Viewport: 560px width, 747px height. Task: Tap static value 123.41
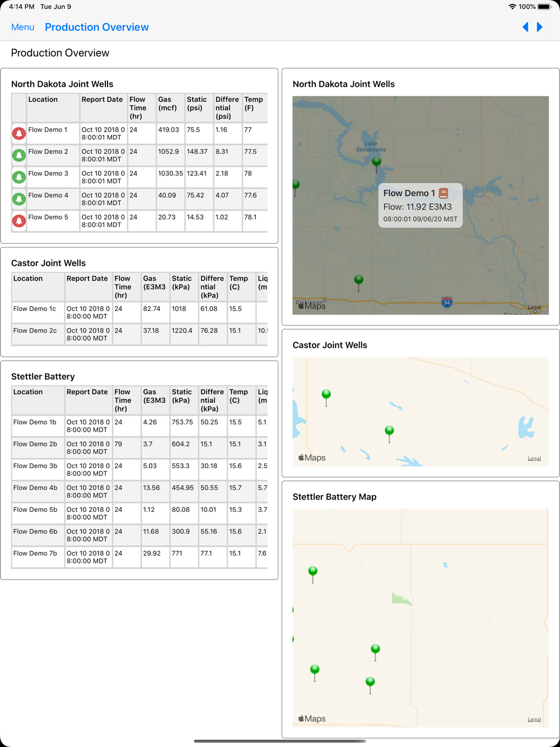197,173
